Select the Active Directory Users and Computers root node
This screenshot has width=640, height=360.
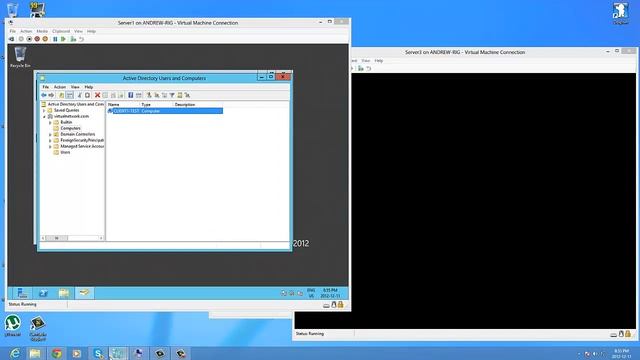click(76, 104)
